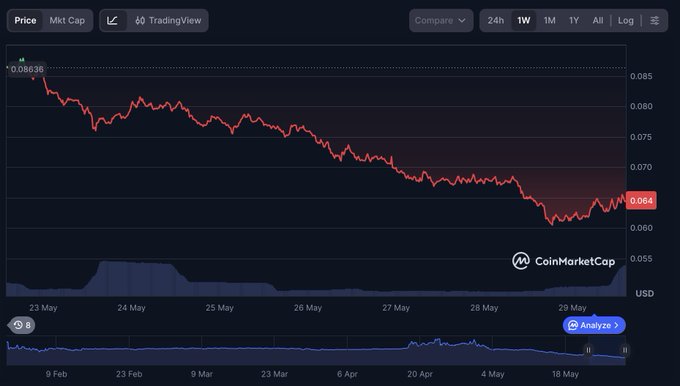Viewport: 680px width, 386px height.
Task: Switch to the Price tab
Action: [25, 20]
